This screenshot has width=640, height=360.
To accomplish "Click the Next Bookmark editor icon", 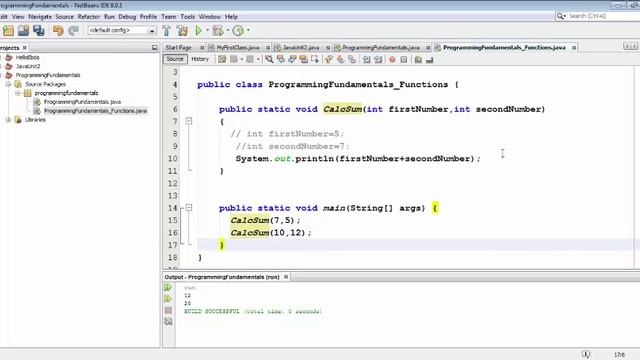I will (x=340, y=60).
